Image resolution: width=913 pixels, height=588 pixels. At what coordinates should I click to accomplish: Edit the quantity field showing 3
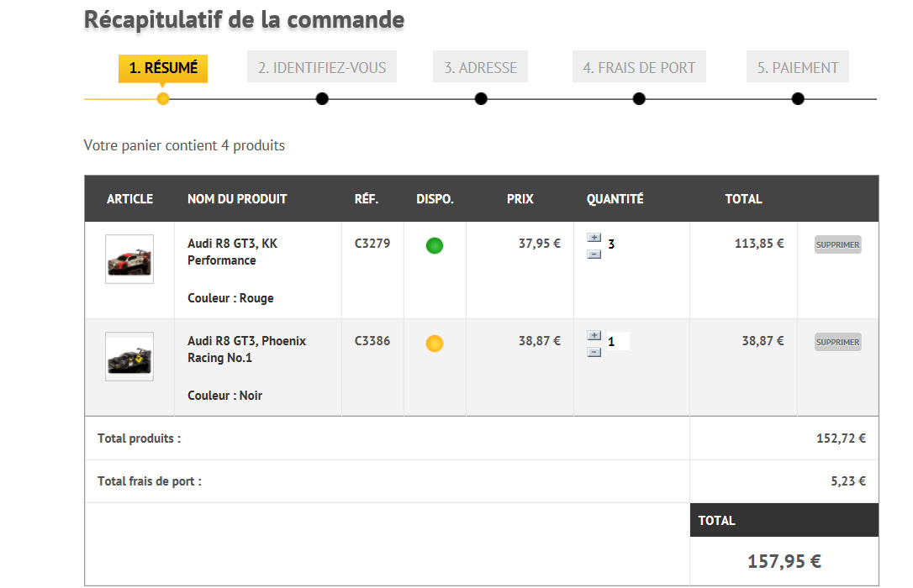(616, 244)
